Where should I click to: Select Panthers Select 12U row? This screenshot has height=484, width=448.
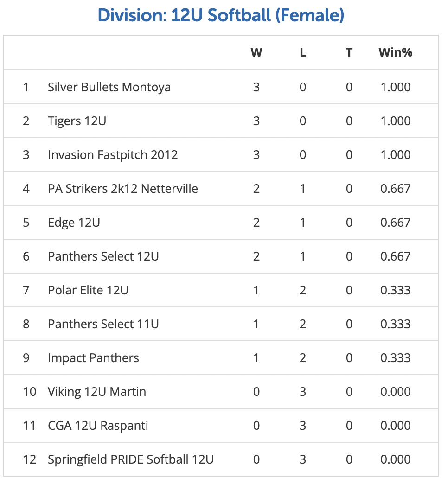(221, 256)
